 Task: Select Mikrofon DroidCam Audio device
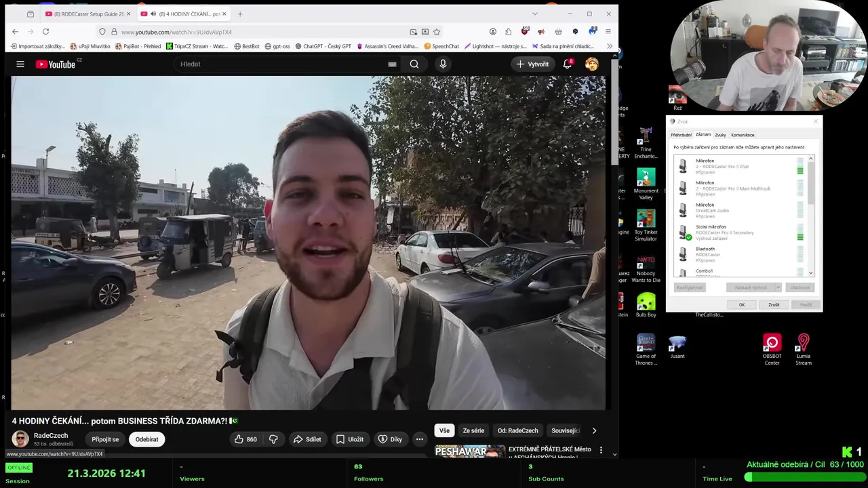(740, 210)
